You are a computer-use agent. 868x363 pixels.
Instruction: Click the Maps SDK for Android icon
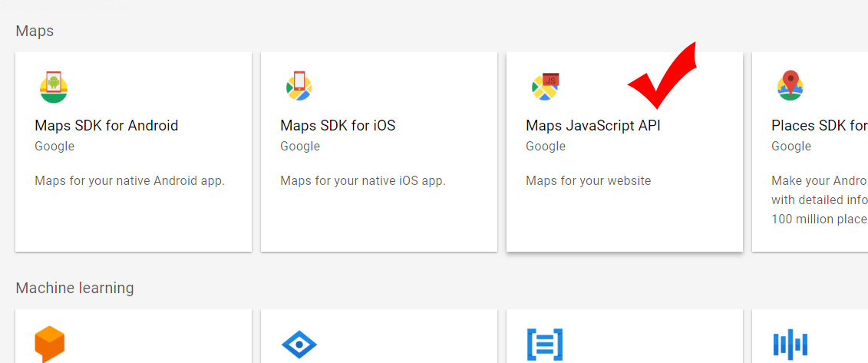tap(54, 87)
